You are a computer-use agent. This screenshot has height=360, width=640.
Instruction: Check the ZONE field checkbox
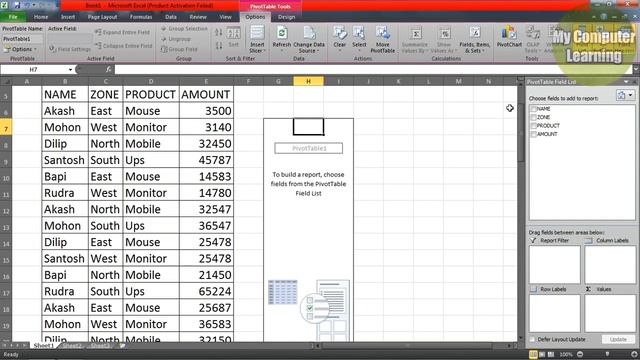click(x=533, y=117)
